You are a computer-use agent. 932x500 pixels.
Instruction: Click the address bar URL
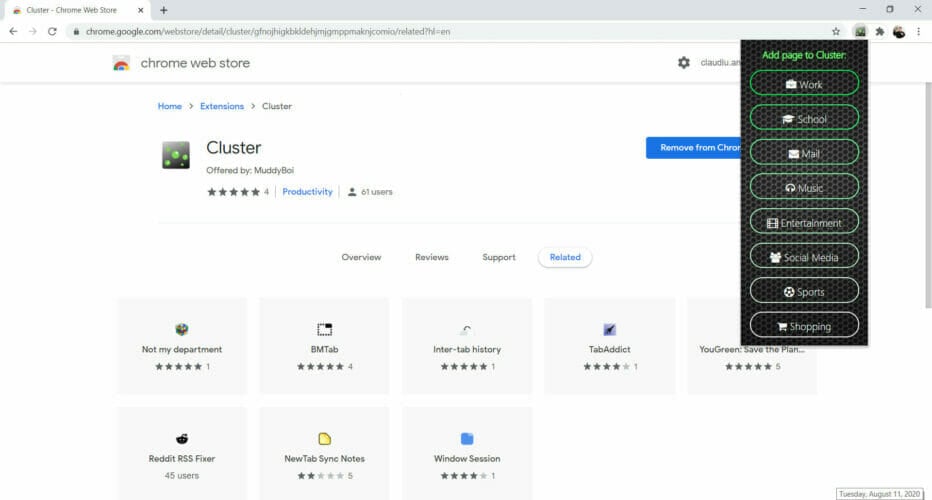[x=267, y=32]
